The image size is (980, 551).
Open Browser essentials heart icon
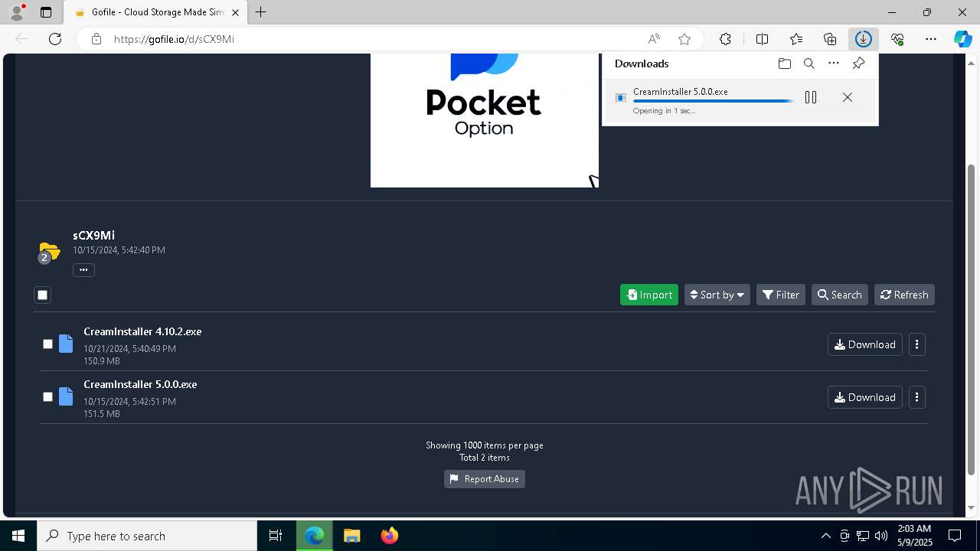pyautogui.click(x=897, y=39)
